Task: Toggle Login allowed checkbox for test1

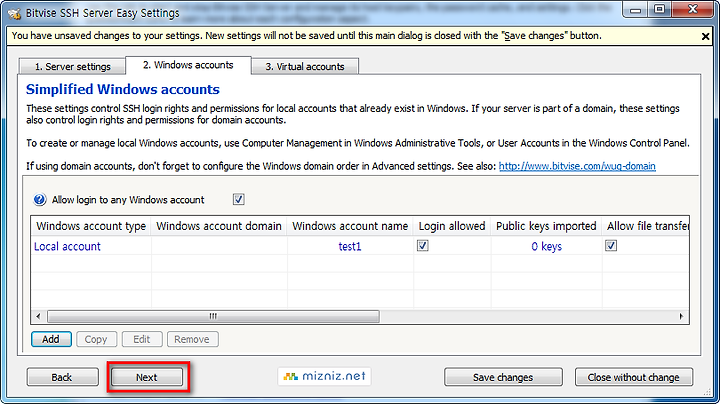Action: point(422,246)
